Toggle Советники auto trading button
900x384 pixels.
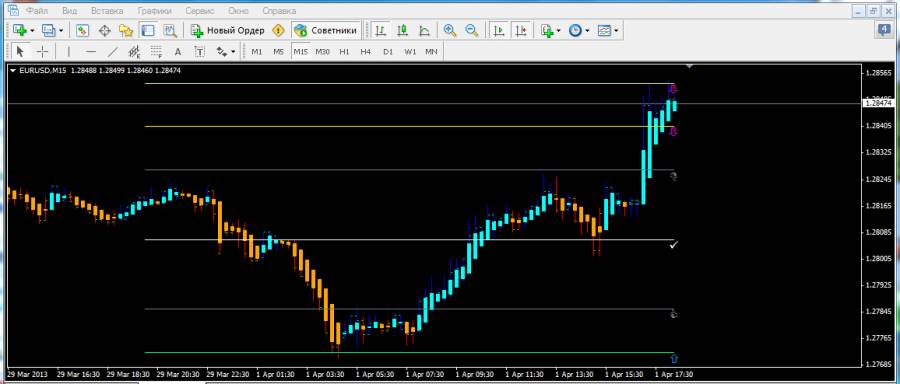point(326,30)
